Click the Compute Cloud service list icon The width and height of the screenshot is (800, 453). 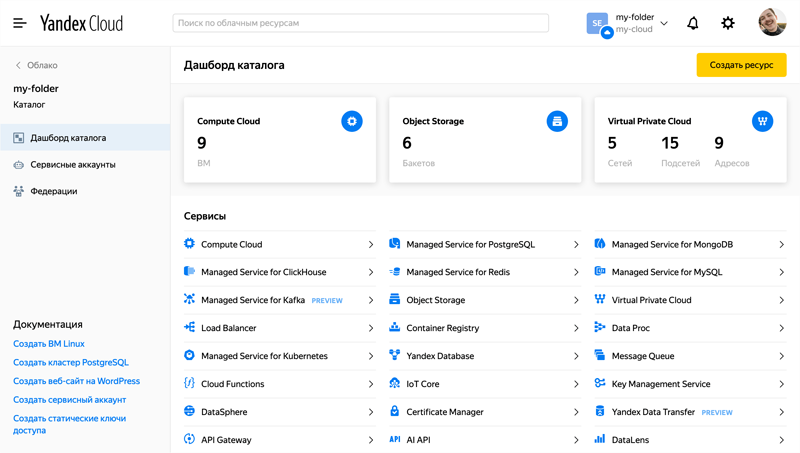click(189, 244)
